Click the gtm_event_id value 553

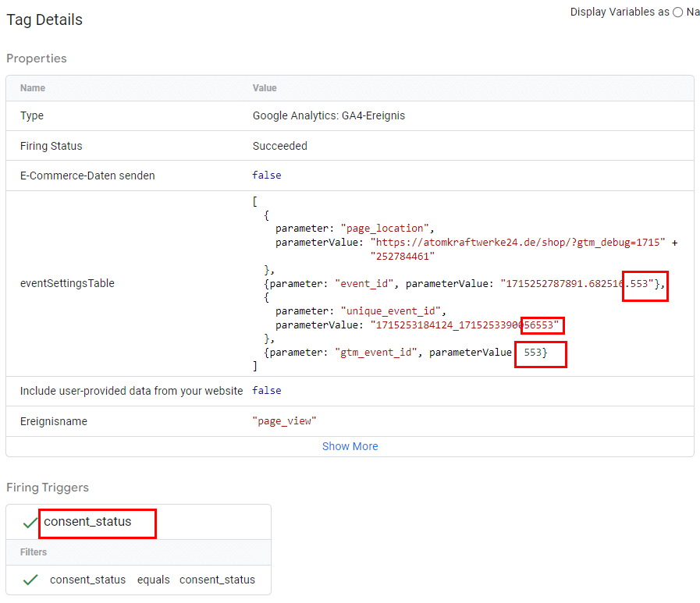pos(533,353)
